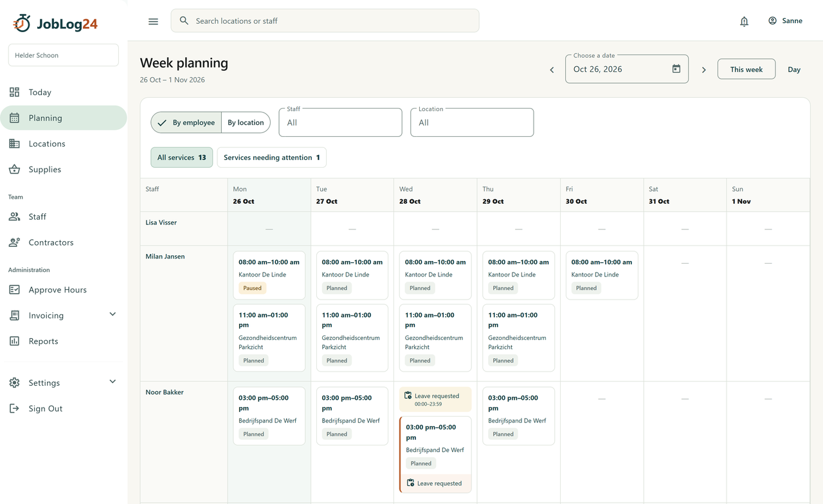Open the Helder Schoon company selector
The height and width of the screenshot is (504, 823).
tap(64, 55)
